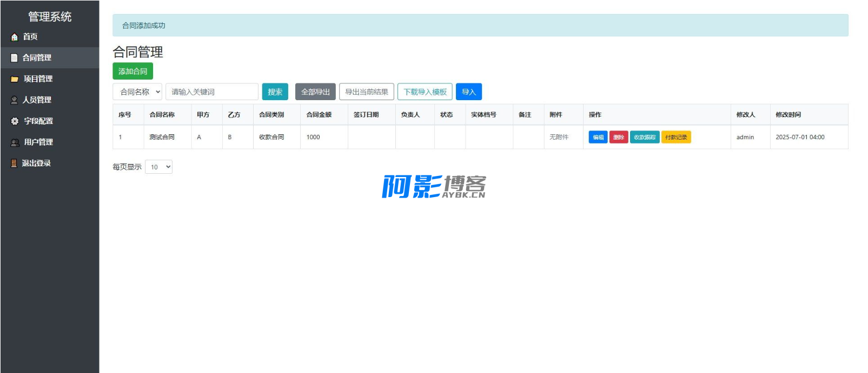The image size is (868, 373).
Task: Expand the 每页显示 page size dropdown
Action: 158,167
